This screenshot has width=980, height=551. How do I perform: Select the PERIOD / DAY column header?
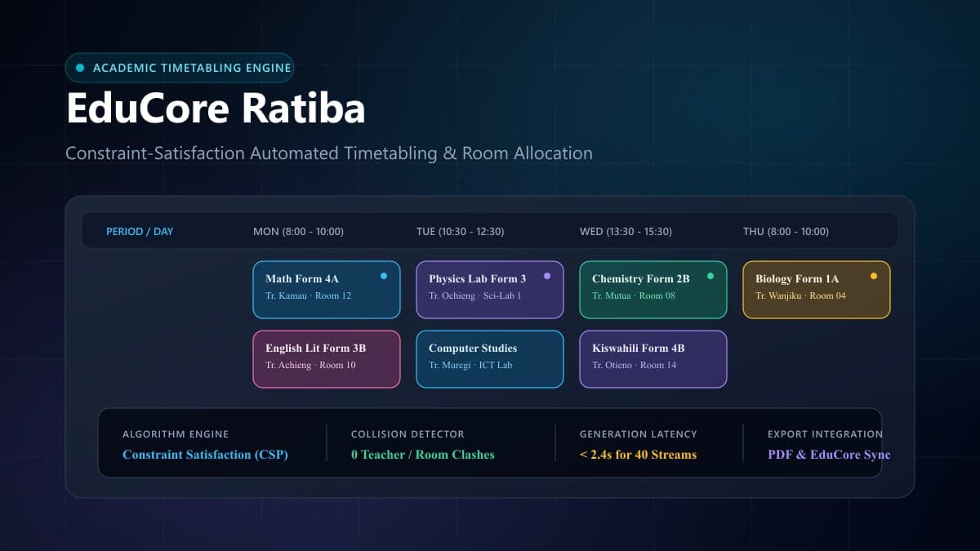(x=140, y=232)
